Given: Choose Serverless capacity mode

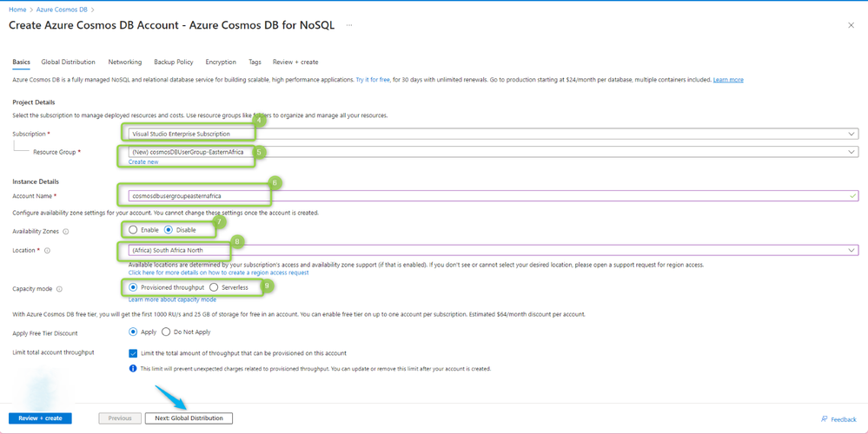Looking at the screenshot, I should point(214,287).
